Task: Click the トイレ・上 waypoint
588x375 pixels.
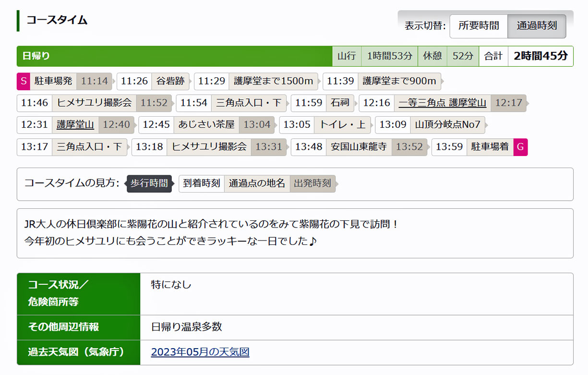Action: coord(342,125)
